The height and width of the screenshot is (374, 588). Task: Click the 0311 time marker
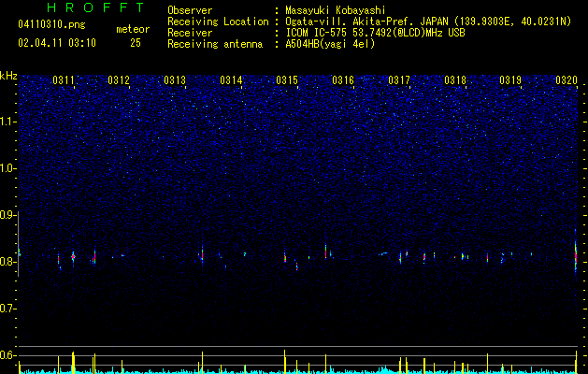[x=63, y=80]
